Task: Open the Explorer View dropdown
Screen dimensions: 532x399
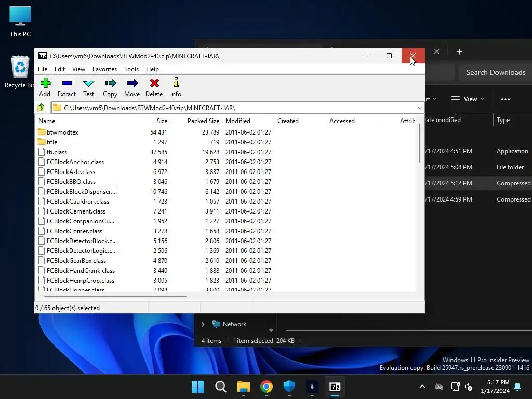Action: click(x=468, y=99)
